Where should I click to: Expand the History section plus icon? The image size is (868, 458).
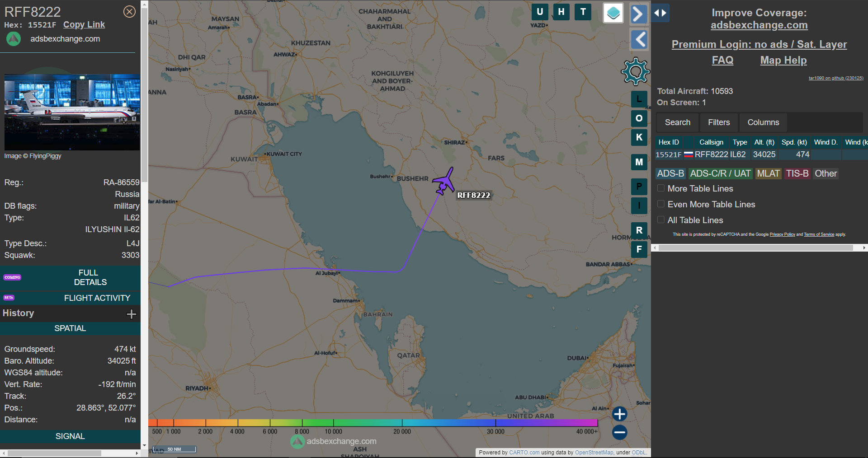pos(132,314)
